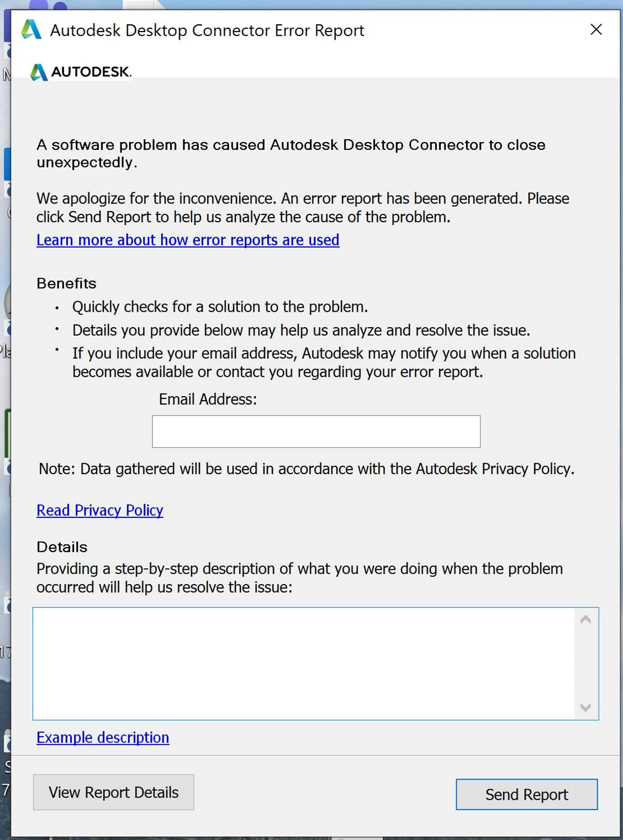
Task: Click the "Quickly checks for a solution" bullet
Action: [x=220, y=307]
